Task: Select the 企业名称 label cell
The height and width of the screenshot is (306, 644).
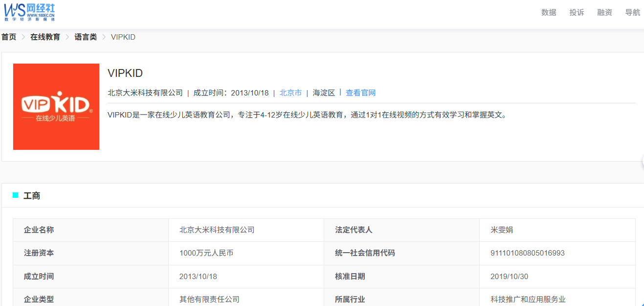Action: (x=90, y=230)
